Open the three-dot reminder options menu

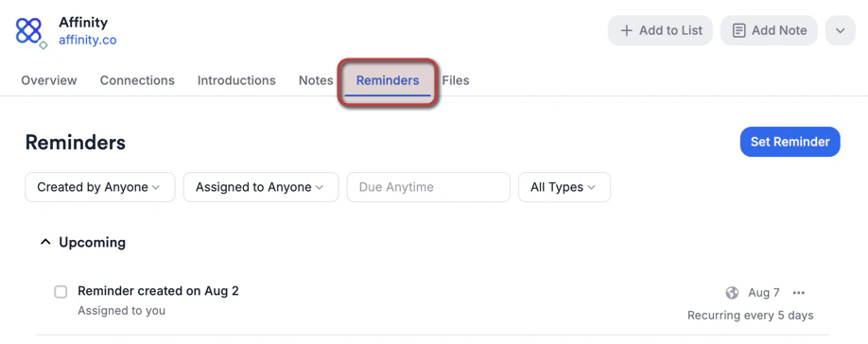click(798, 293)
